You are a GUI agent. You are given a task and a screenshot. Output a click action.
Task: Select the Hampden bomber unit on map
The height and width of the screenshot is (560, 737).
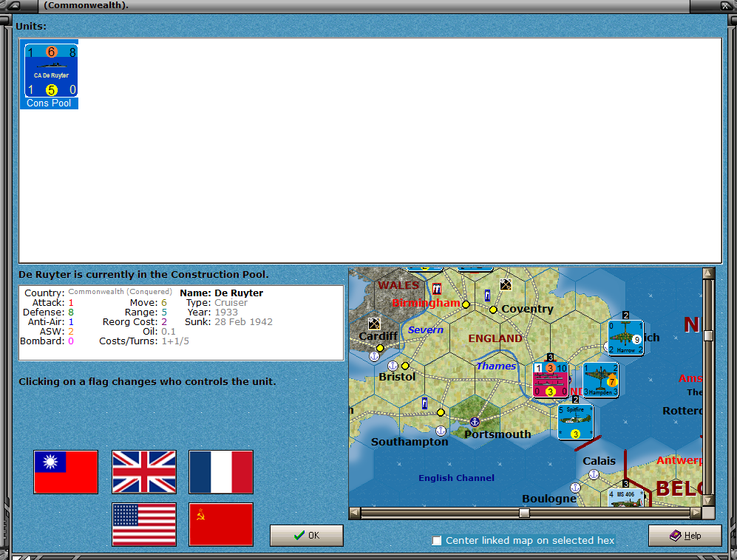pos(601,380)
